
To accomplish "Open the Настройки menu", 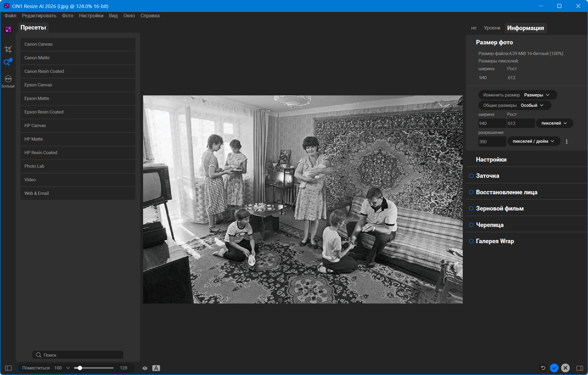I will coord(91,16).
